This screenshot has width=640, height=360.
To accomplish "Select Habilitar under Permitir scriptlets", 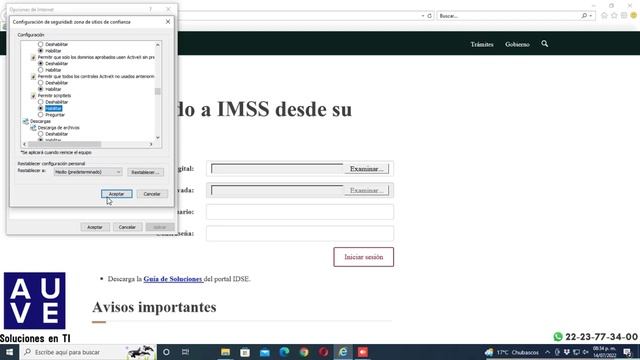I will pyautogui.click(x=40, y=108).
